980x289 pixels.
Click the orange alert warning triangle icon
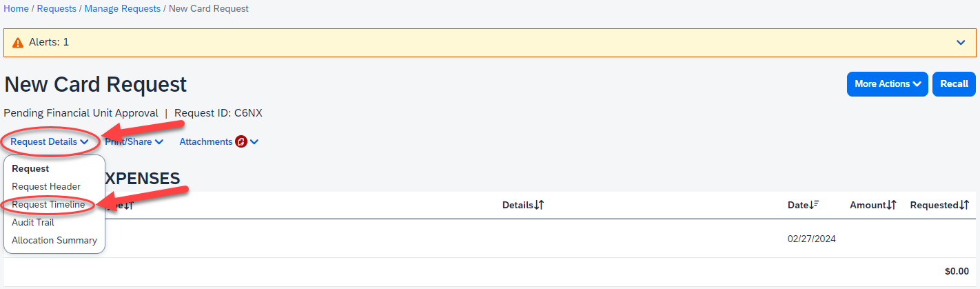[x=18, y=43]
